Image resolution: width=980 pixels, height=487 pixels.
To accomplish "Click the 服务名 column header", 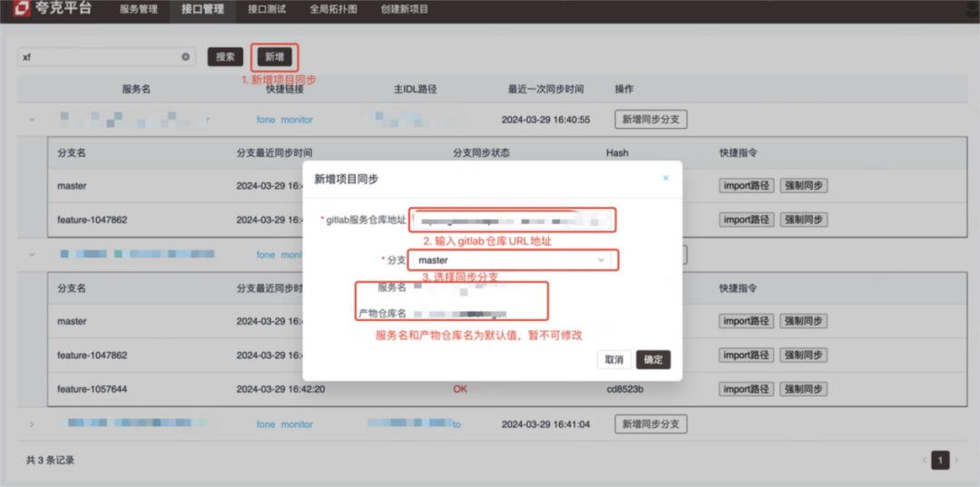I will click(136, 89).
